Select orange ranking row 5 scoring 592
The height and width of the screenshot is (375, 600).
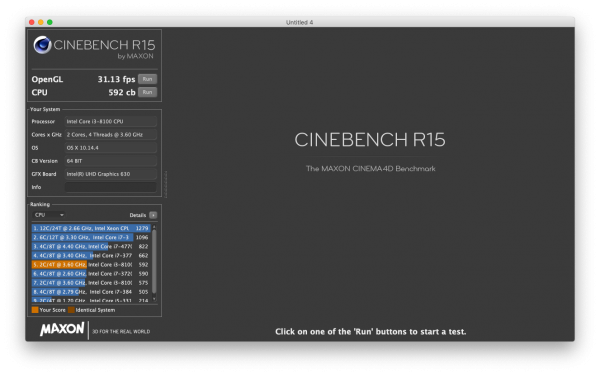pyautogui.click(x=91, y=265)
